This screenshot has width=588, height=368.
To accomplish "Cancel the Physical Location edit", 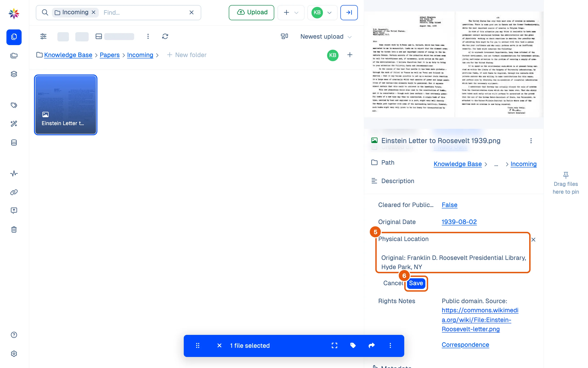I will (393, 283).
